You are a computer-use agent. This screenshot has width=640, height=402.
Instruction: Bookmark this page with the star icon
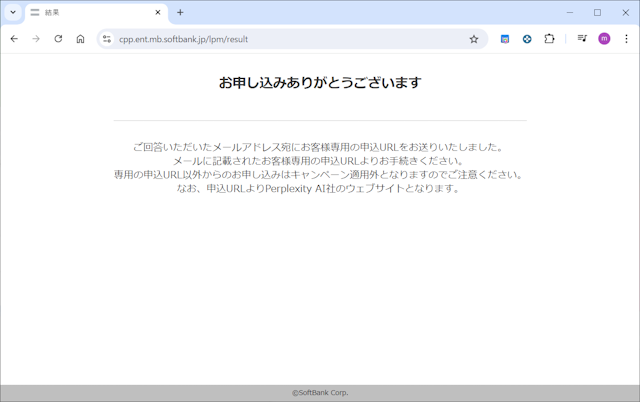pyautogui.click(x=473, y=39)
